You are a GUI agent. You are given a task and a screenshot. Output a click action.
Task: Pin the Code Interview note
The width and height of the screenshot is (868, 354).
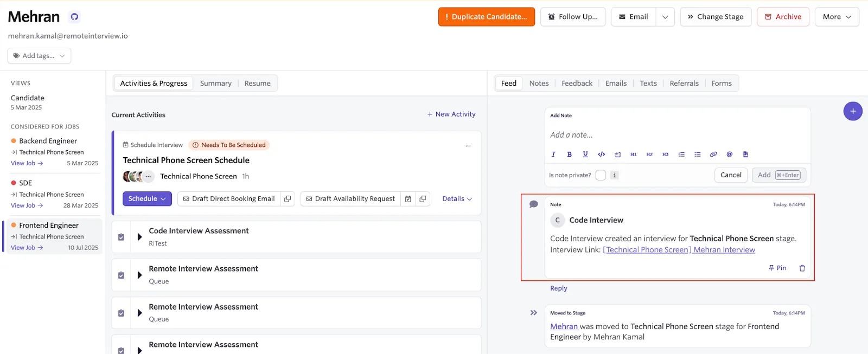(x=777, y=268)
